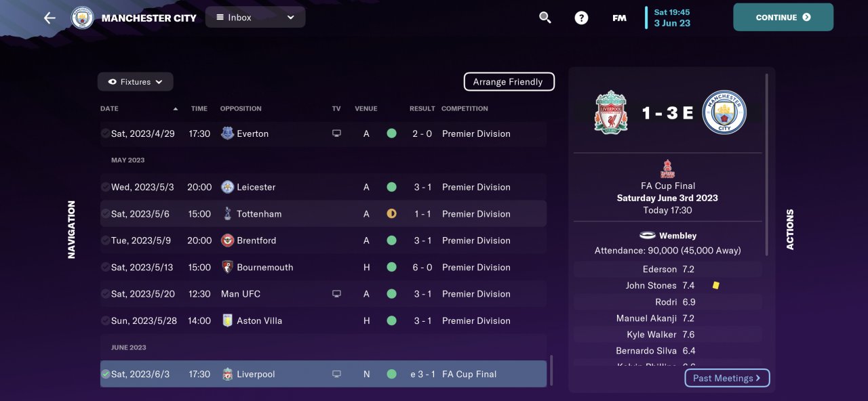Sort fixtures by the Date column

109,108
